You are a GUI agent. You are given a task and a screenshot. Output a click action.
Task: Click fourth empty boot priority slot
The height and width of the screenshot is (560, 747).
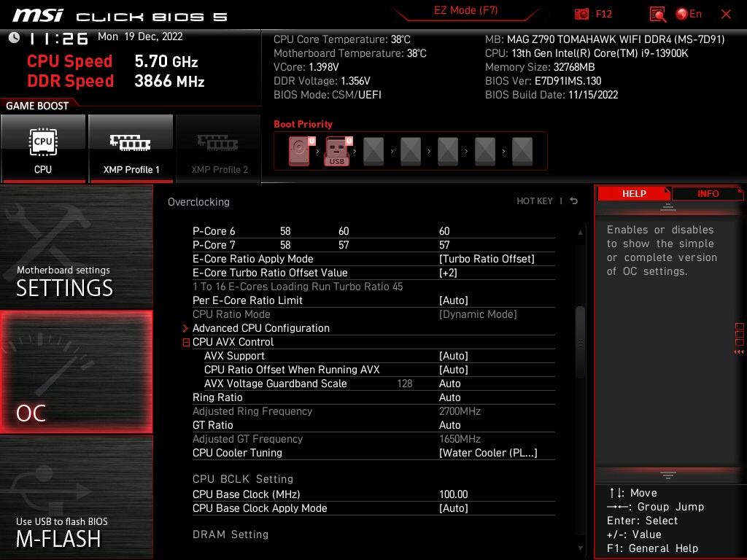[x=411, y=152]
